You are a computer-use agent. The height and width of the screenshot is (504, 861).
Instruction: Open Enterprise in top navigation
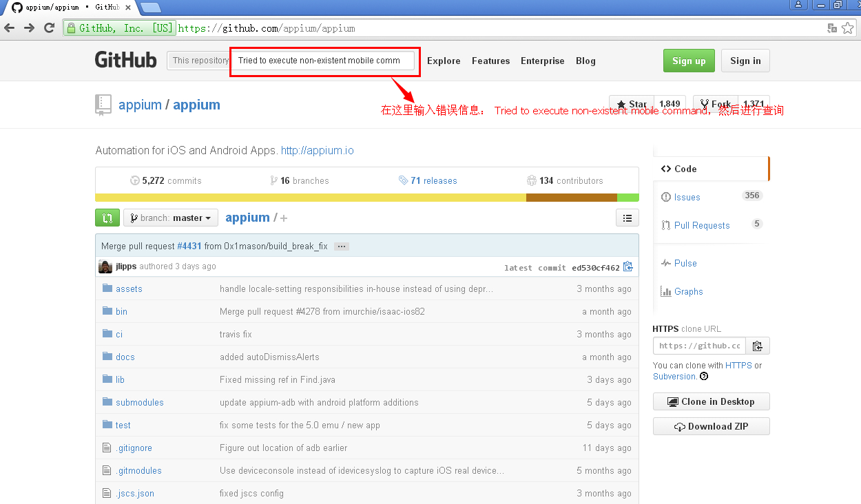pyautogui.click(x=543, y=61)
